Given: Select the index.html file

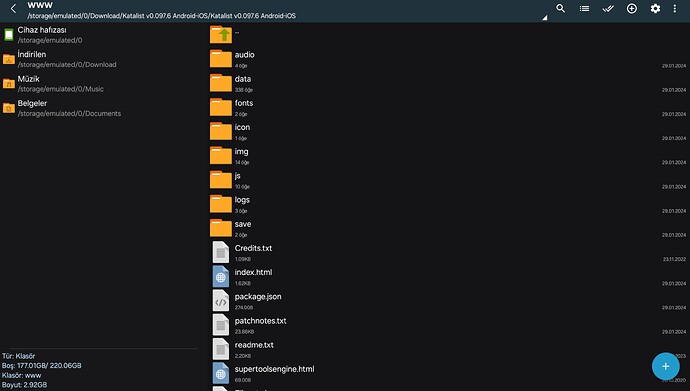Looking at the screenshot, I should 448,277.
